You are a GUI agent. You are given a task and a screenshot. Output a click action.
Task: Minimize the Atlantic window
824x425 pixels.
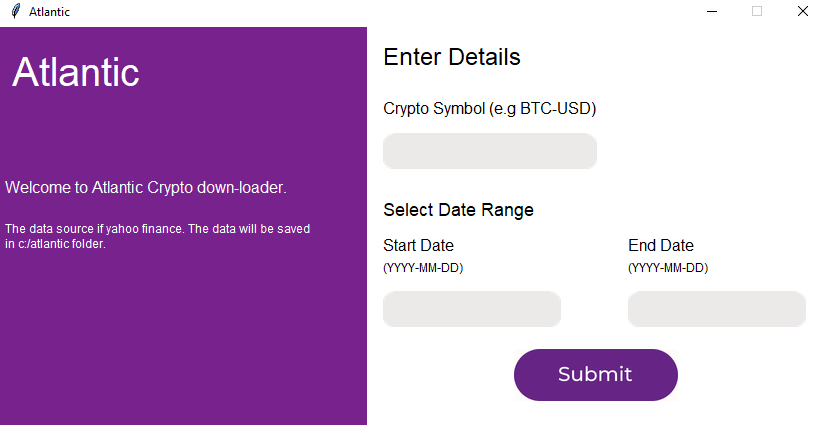[x=712, y=11]
